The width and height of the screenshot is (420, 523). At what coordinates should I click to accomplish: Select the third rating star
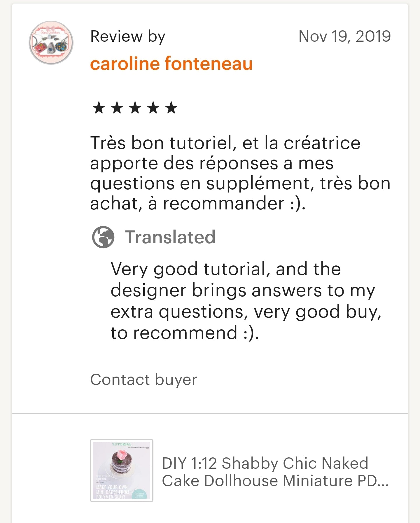[135, 108]
